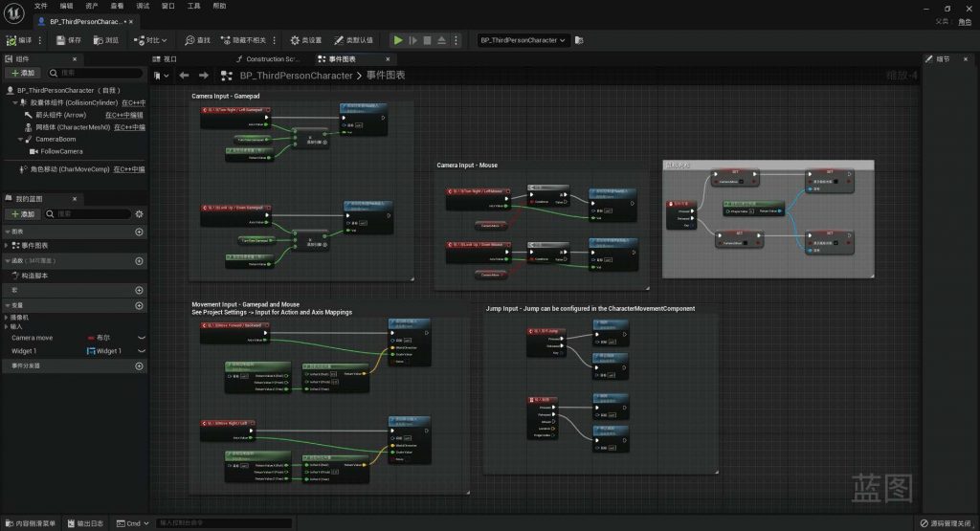Switch to the 视口 viewport tab

tap(165, 59)
